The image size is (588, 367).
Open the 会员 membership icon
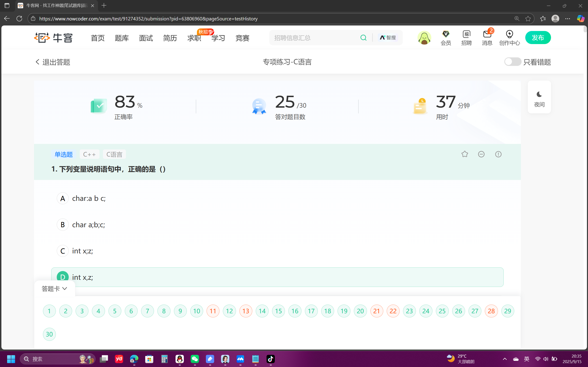click(446, 38)
